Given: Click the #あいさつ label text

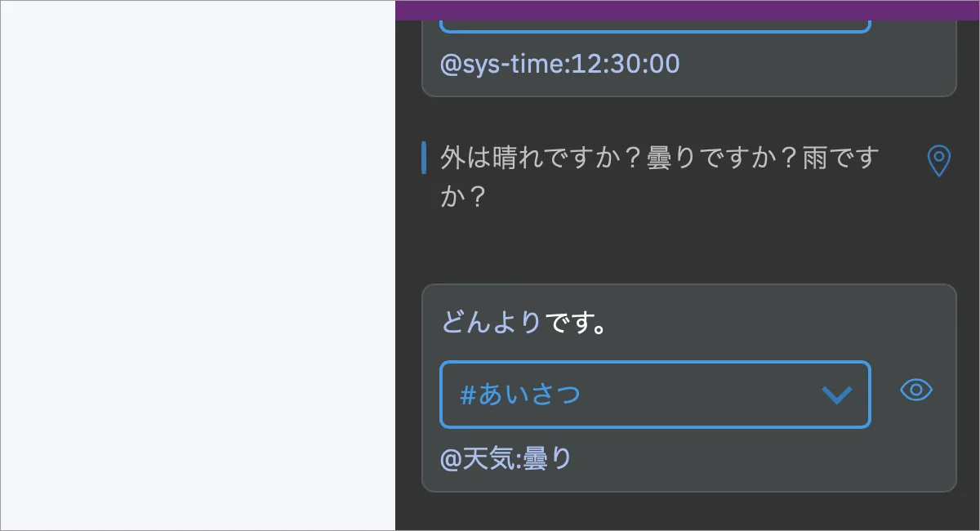Looking at the screenshot, I should 520,395.
